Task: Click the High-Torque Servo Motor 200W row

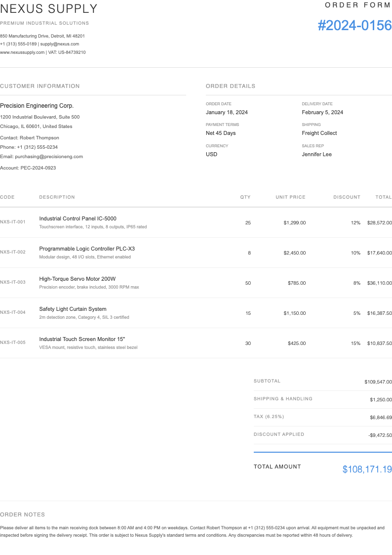Action: (x=78, y=279)
